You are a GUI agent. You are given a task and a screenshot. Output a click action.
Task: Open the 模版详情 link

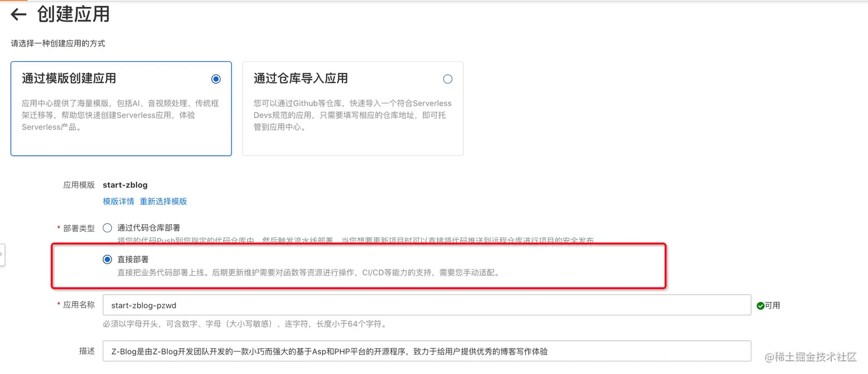[x=118, y=201]
